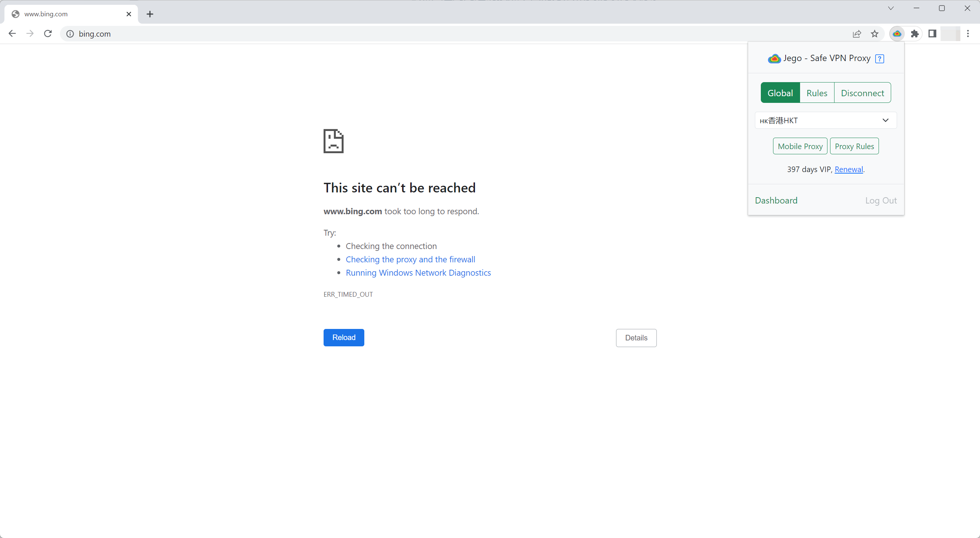Follow the Renewal link
The image size is (980, 538).
(x=849, y=169)
